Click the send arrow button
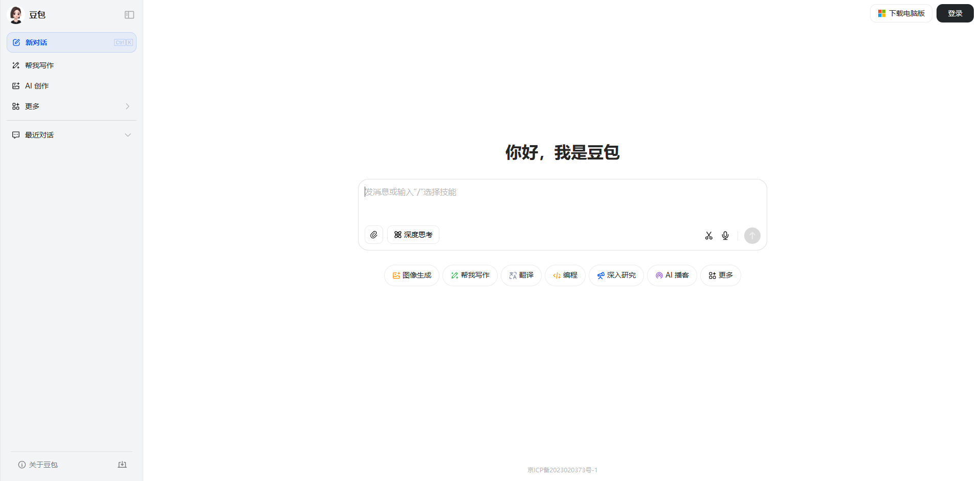Viewport: 980px width, 481px height. coord(752,236)
